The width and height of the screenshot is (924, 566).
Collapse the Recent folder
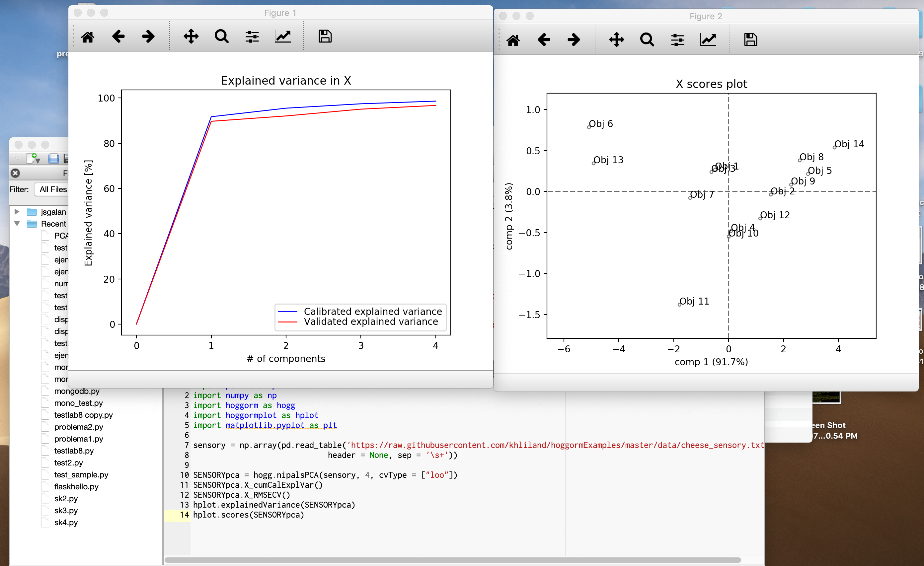[17, 224]
